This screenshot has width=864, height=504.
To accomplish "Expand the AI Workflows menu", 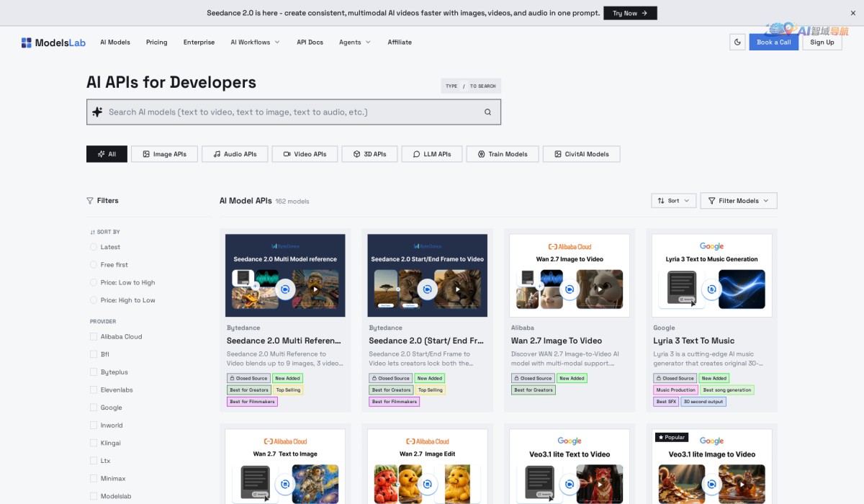I will tap(255, 42).
